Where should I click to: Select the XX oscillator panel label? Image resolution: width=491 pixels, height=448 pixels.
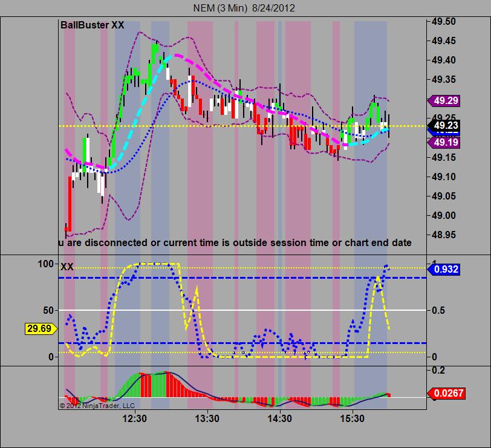point(67,267)
